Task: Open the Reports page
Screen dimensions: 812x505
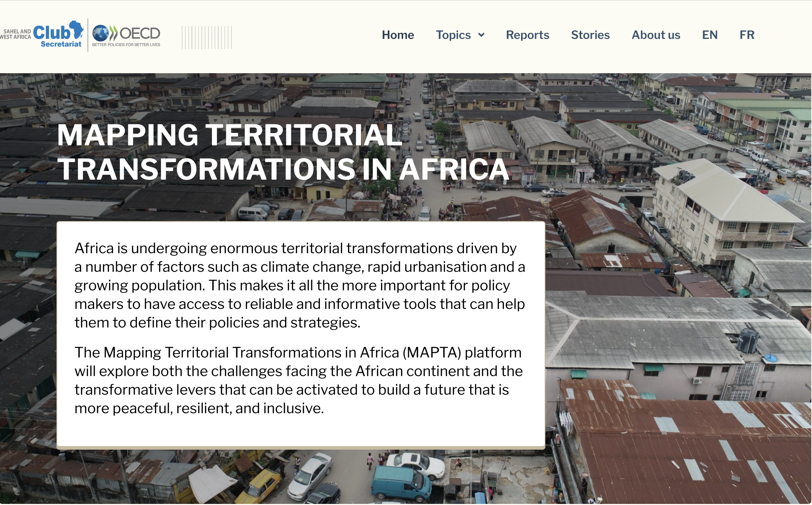Action: tap(528, 35)
